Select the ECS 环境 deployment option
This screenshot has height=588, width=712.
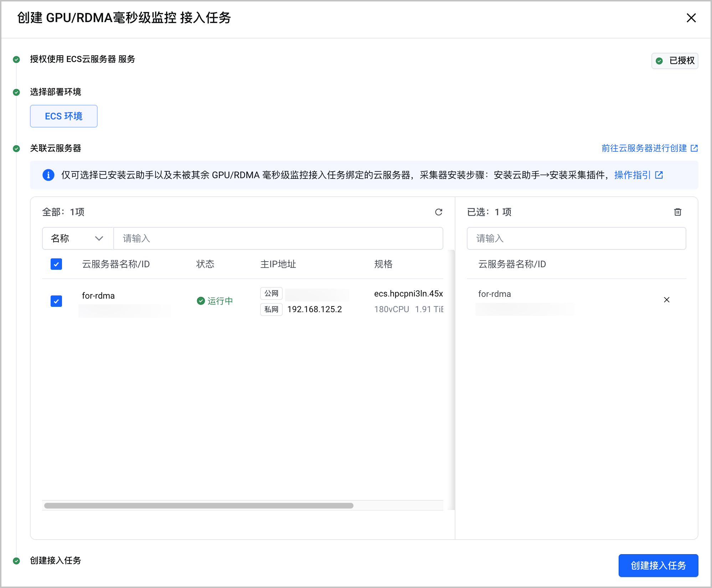pyautogui.click(x=64, y=116)
